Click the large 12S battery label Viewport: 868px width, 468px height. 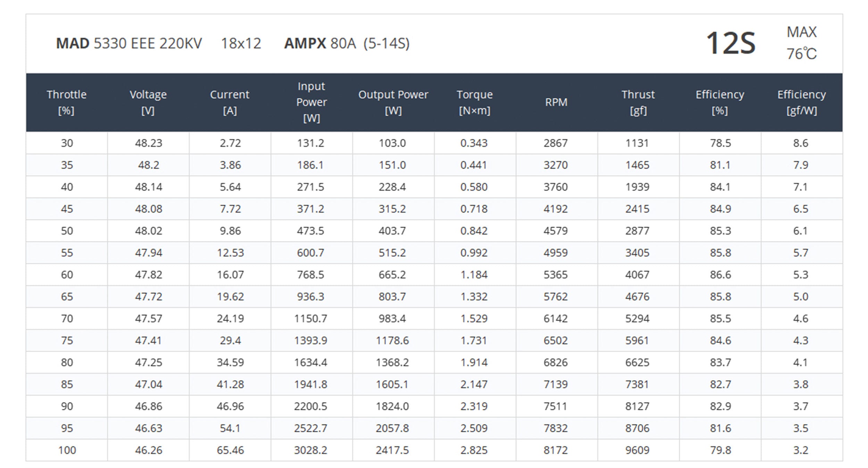[731, 43]
